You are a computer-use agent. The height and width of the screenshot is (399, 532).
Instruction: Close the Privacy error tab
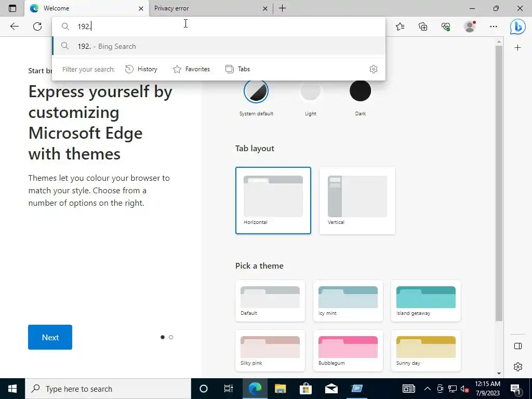[x=265, y=8]
